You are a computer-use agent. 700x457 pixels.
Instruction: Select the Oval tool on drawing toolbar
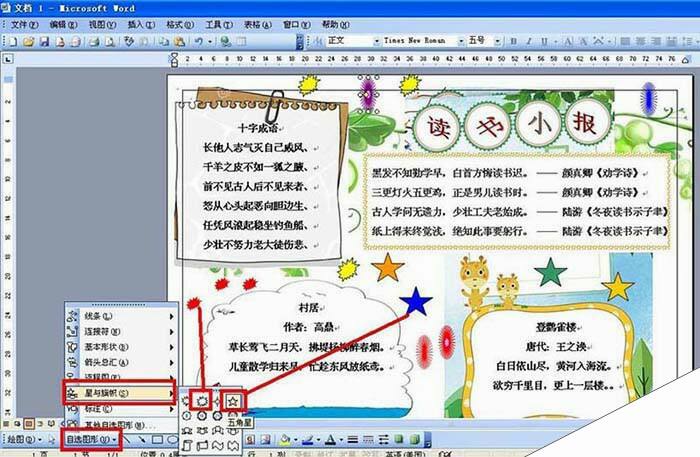172,440
